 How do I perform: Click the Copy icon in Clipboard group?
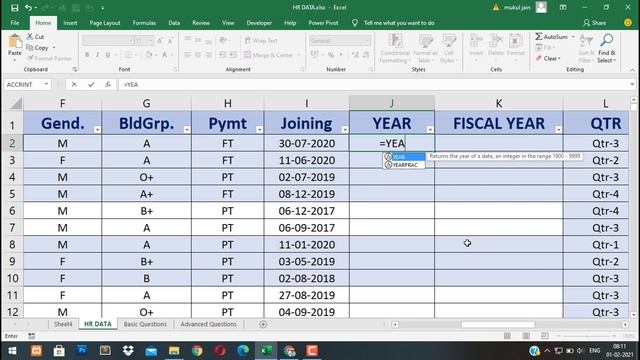click(x=30, y=48)
